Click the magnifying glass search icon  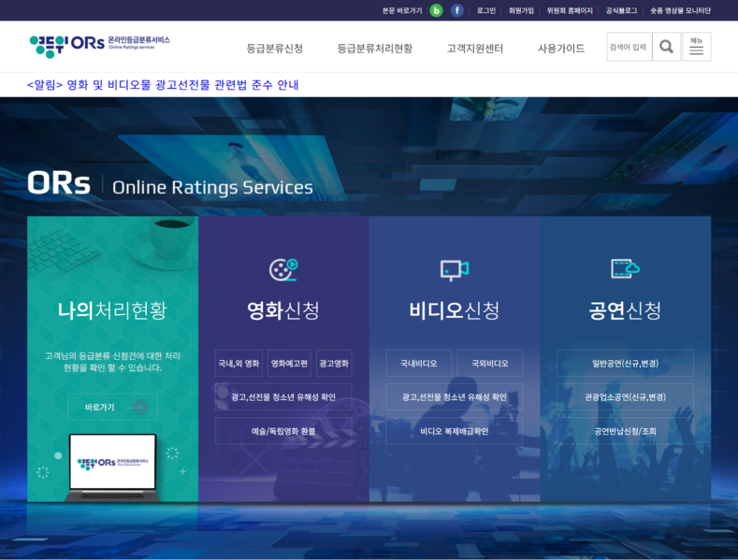click(x=666, y=47)
